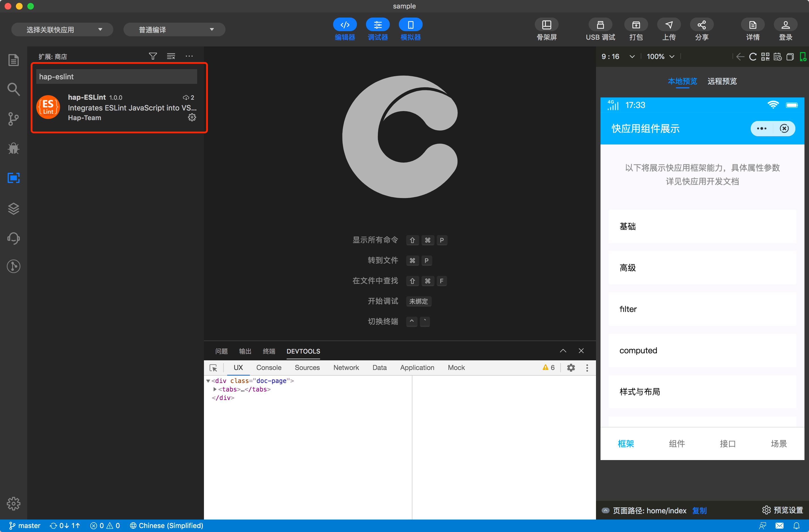Click the hap-eslint extension search field
Viewport: 809px width, 532px height.
click(x=116, y=77)
